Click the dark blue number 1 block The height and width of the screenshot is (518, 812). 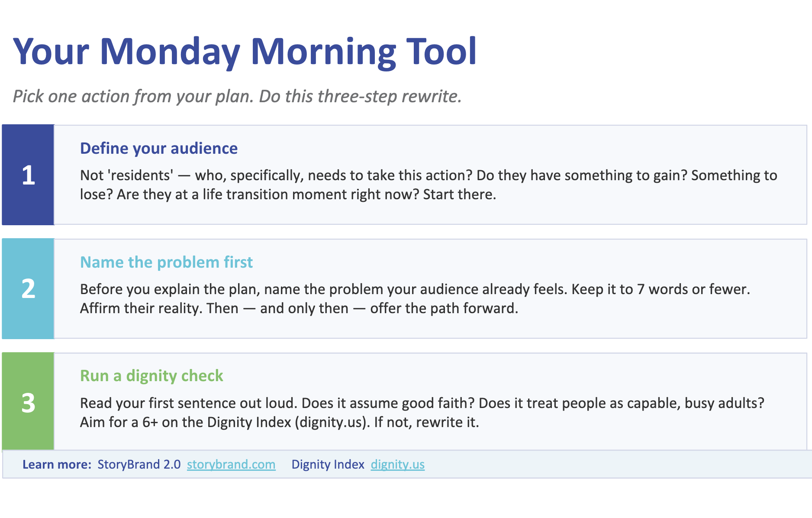[x=28, y=175]
